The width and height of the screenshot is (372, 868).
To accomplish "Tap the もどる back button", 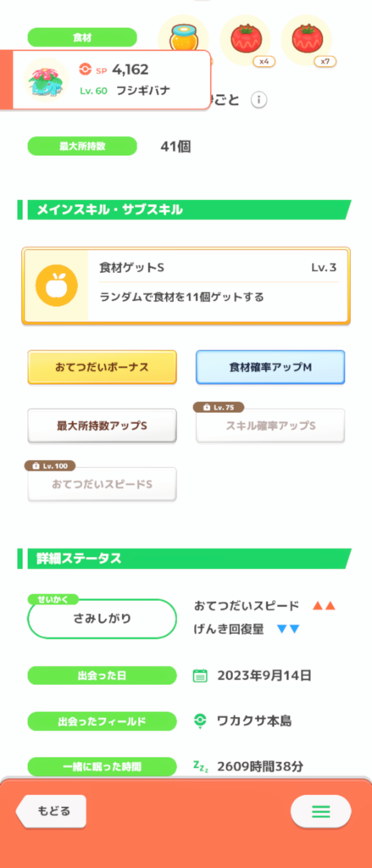I will click(51, 811).
